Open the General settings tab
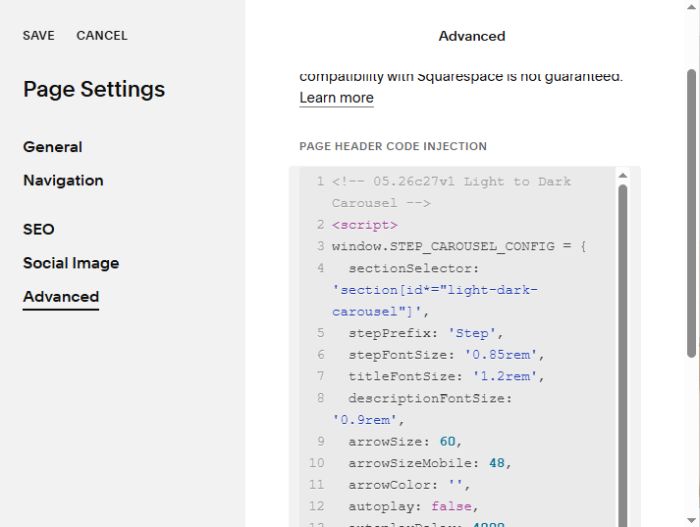This screenshot has height=527, width=700. [53, 147]
